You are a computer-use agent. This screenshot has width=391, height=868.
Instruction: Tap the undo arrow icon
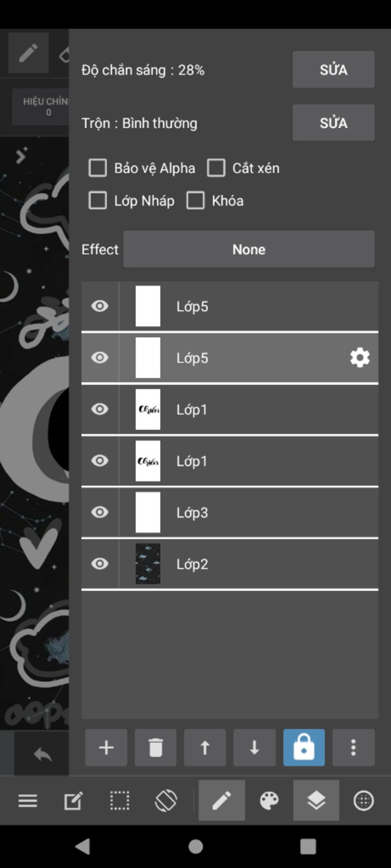click(42, 754)
